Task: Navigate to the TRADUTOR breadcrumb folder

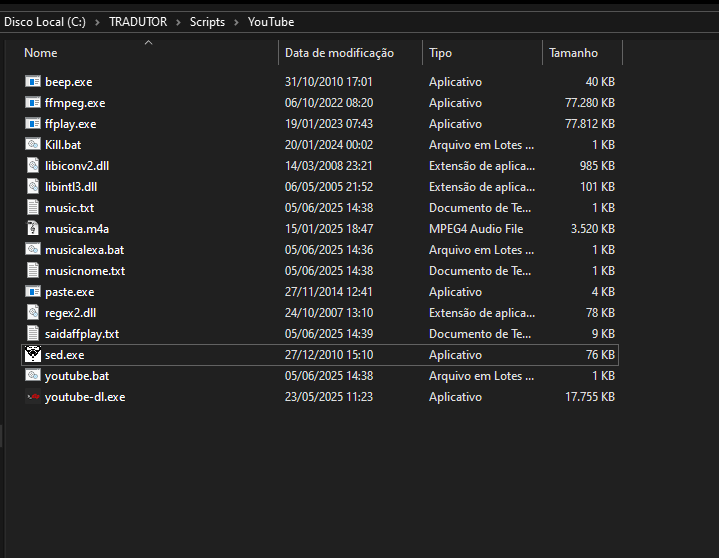Action: click(x=138, y=22)
